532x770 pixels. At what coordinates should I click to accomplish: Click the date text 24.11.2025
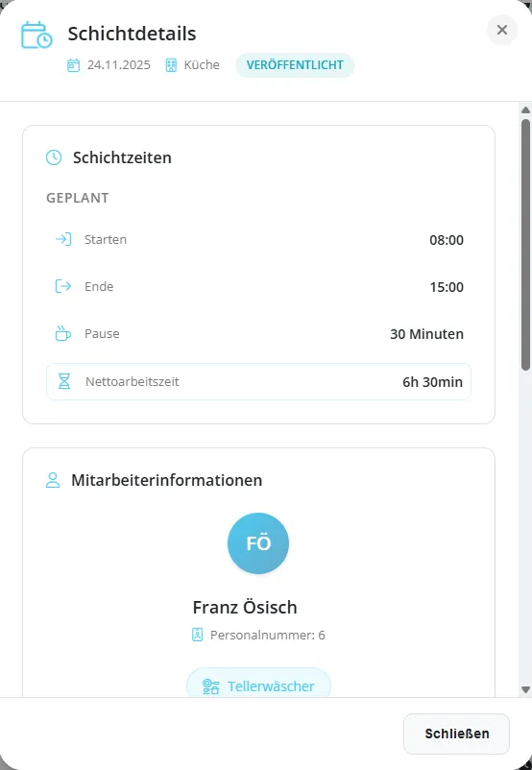(x=119, y=65)
